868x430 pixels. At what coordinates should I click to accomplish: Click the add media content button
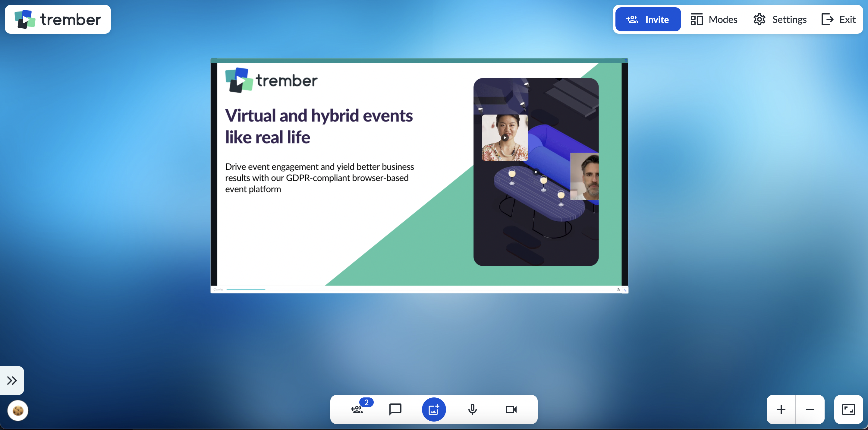[x=434, y=409]
